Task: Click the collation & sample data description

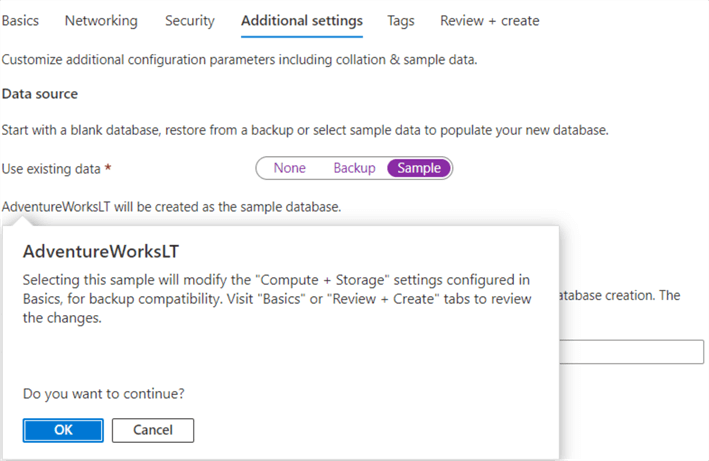Action: [x=239, y=59]
